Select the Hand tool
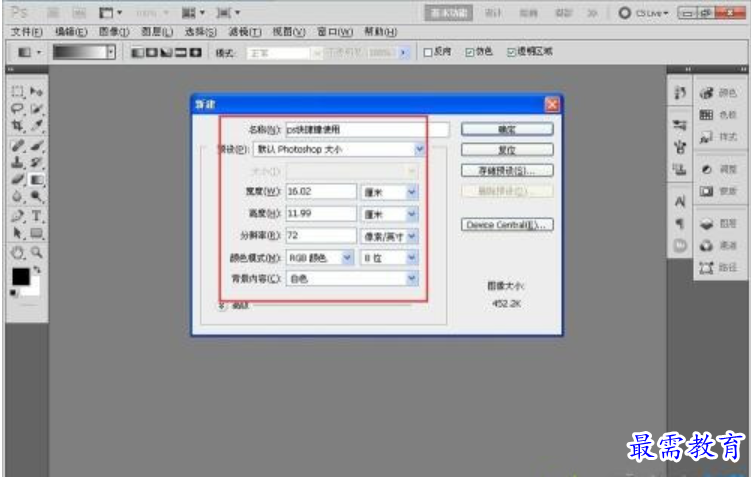Image resolution: width=751 pixels, height=478 pixels. [x=17, y=252]
